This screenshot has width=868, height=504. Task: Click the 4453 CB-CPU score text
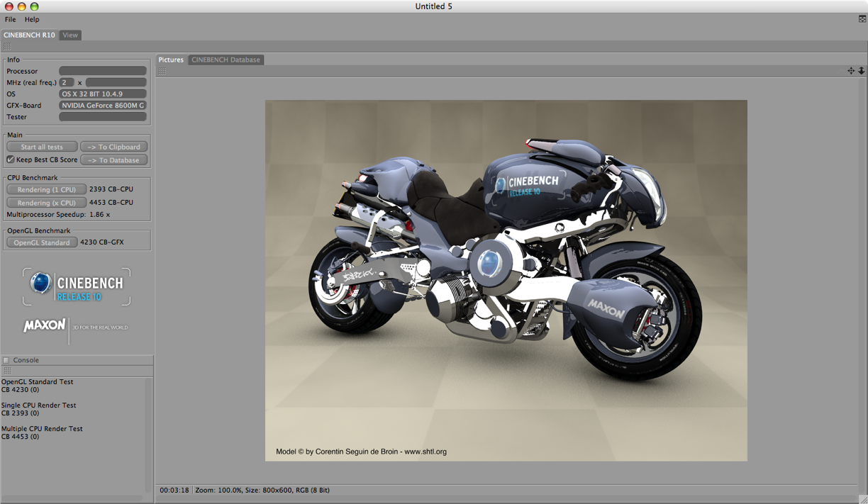[x=111, y=203]
